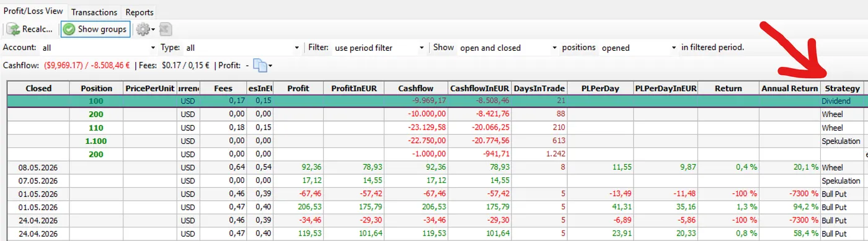Viewport: 868px width, 241px height.
Task: Select the row closed on 08.05.2026
Action: pos(437,167)
